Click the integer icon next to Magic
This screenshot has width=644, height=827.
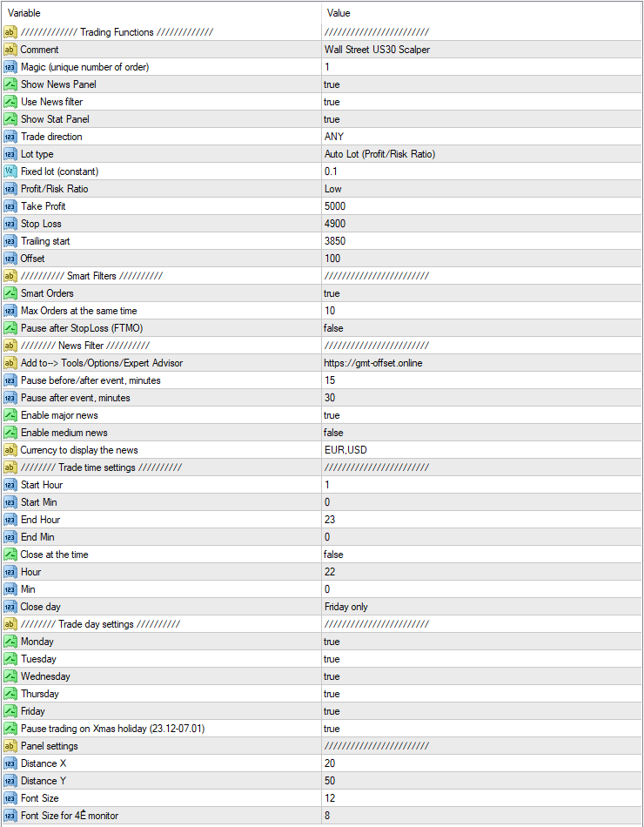(x=10, y=67)
